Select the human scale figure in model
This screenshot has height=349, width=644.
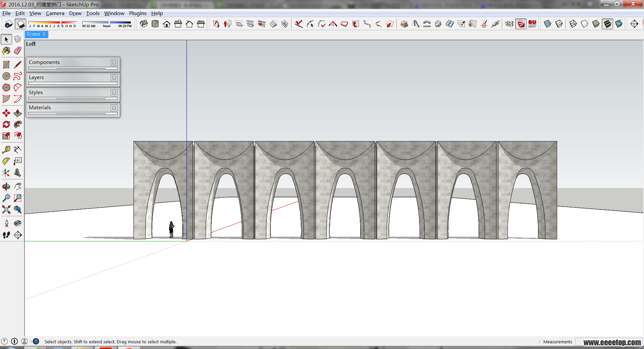(x=171, y=229)
